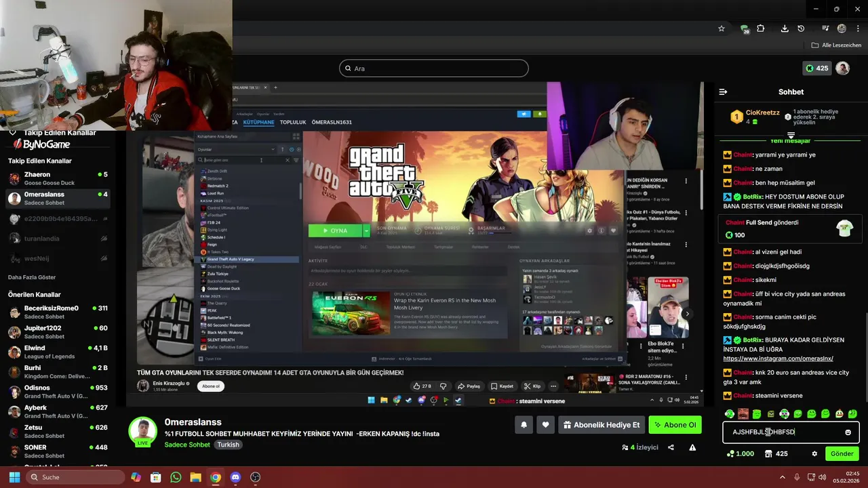The image size is (868, 488).
Task: Open Zhaeron channel in sidebar
Action: click(x=58, y=178)
